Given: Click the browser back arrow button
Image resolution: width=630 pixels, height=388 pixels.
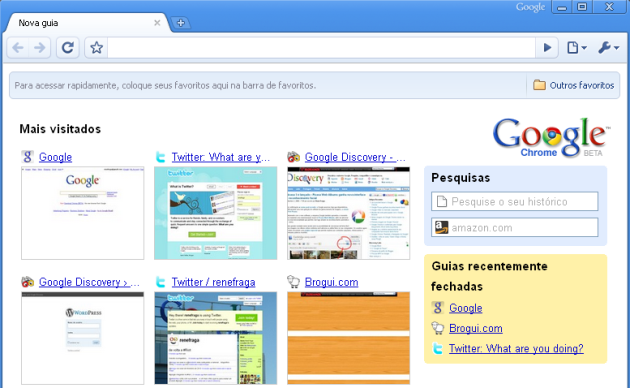Looking at the screenshot, I should tap(18, 48).
